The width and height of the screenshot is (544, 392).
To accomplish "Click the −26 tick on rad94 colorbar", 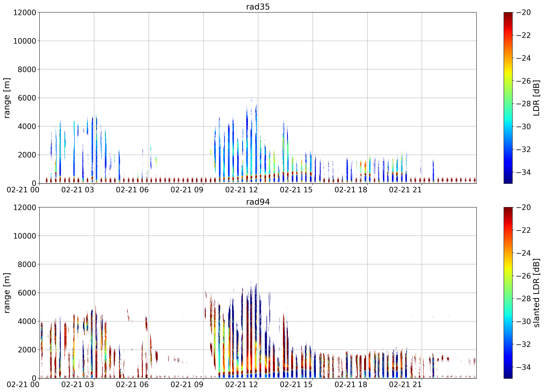I will [523, 276].
